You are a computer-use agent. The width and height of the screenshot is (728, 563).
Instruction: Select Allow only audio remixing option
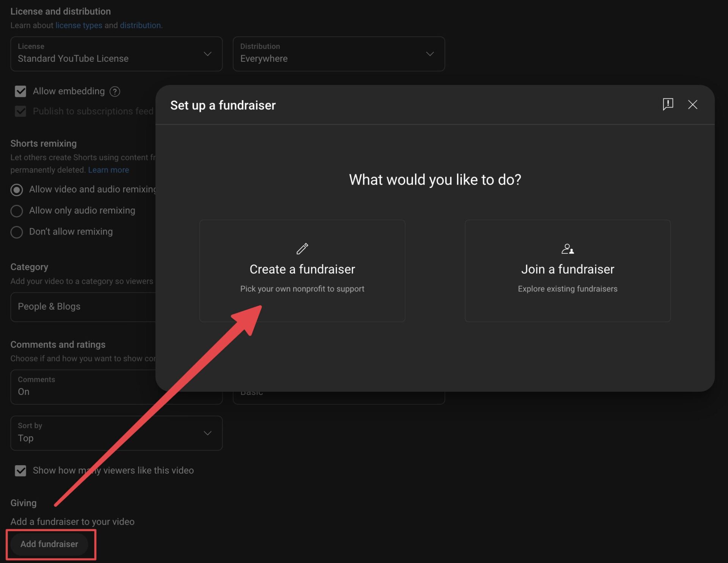[17, 211]
